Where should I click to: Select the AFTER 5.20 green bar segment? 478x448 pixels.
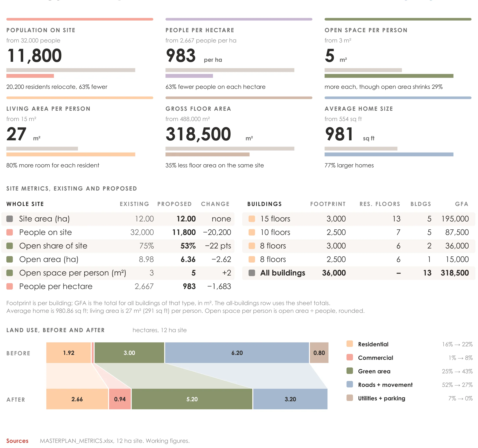[192, 399]
